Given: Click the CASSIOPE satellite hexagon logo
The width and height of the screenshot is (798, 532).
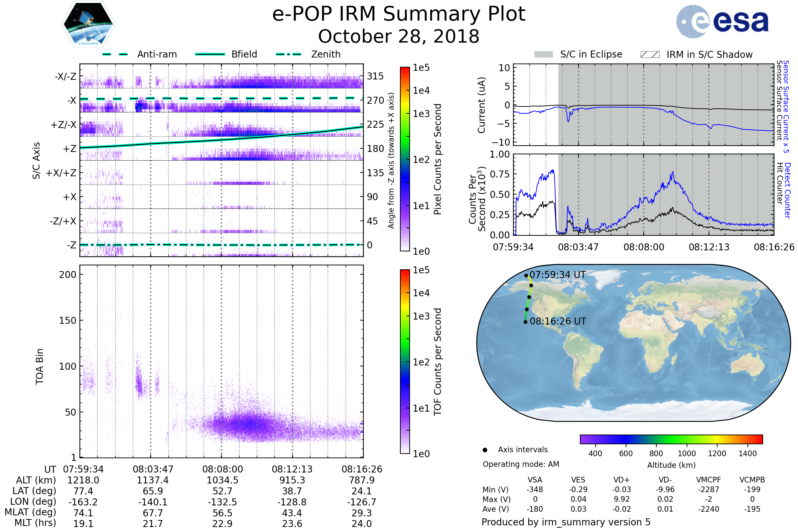Looking at the screenshot, I should (x=88, y=24).
